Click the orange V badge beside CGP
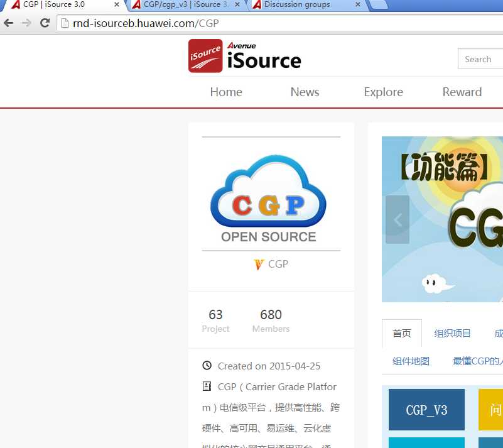This screenshot has height=448, width=503. click(x=259, y=265)
